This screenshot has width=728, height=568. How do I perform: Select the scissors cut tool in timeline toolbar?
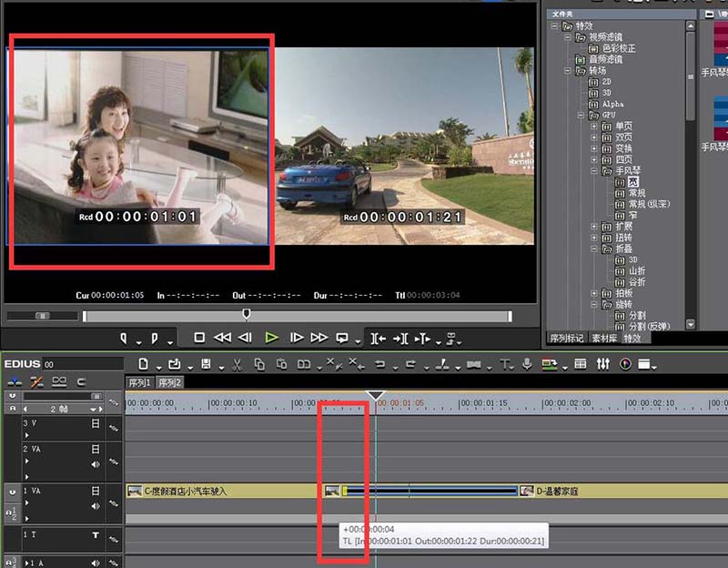point(237,364)
